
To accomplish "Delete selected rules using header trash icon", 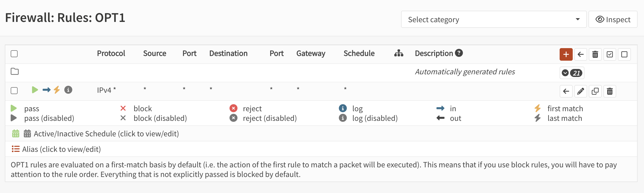I will [x=595, y=54].
